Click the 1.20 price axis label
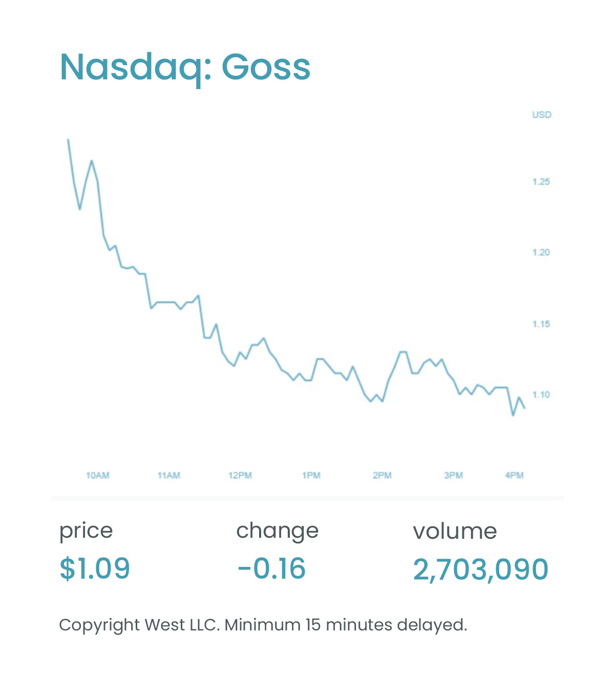 click(541, 252)
